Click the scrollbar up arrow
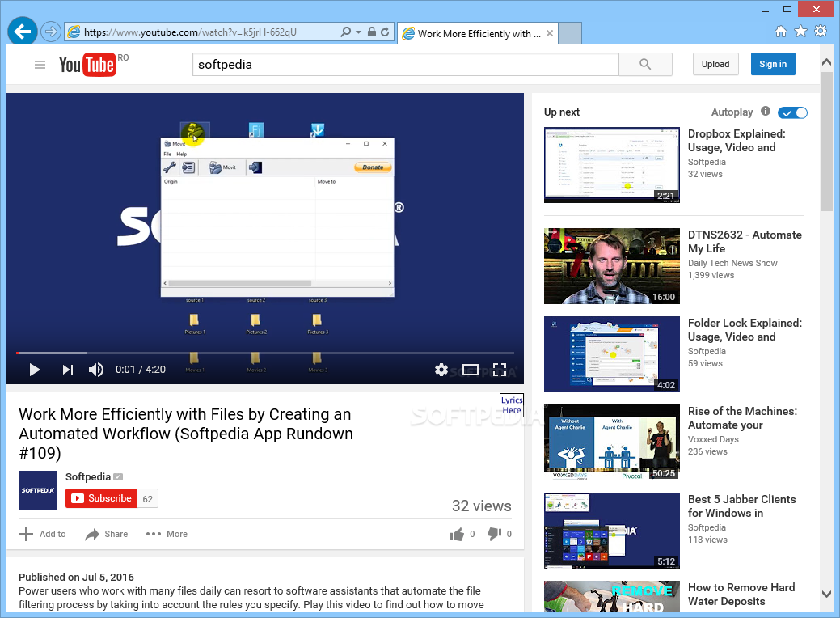 pyautogui.click(x=826, y=62)
